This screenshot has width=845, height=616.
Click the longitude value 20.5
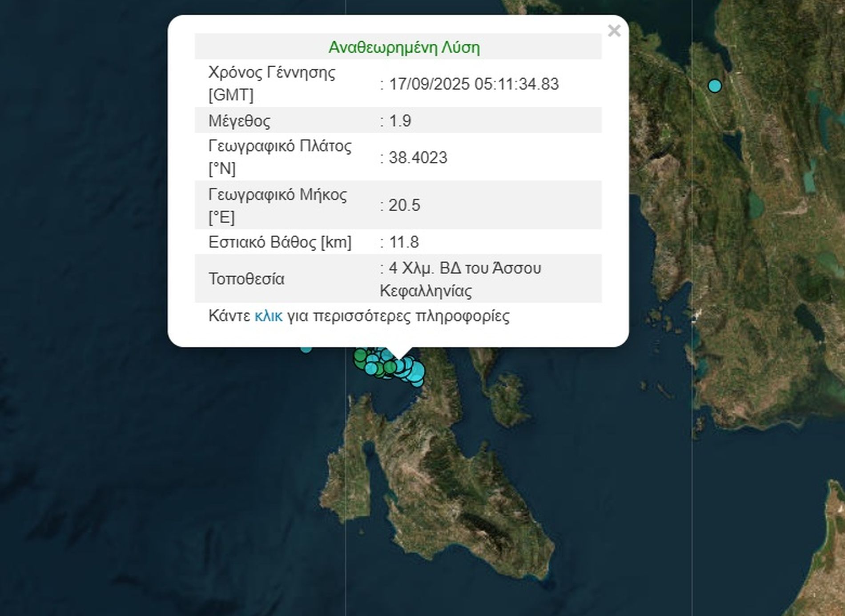(x=404, y=205)
